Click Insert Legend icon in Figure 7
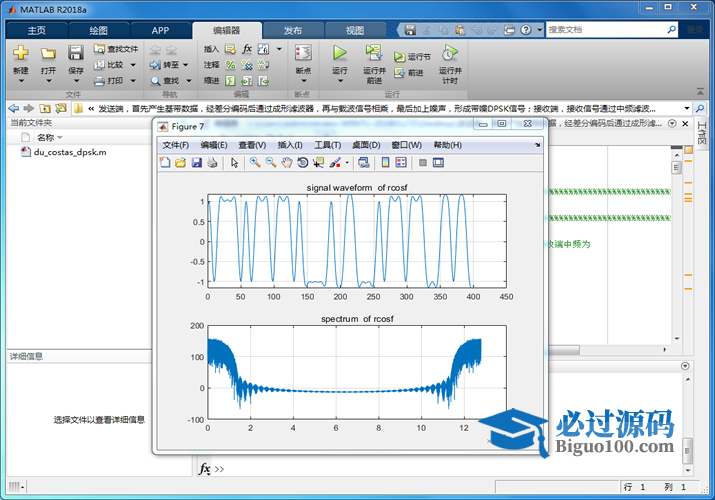715x500 pixels. click(x=401, y=162)
